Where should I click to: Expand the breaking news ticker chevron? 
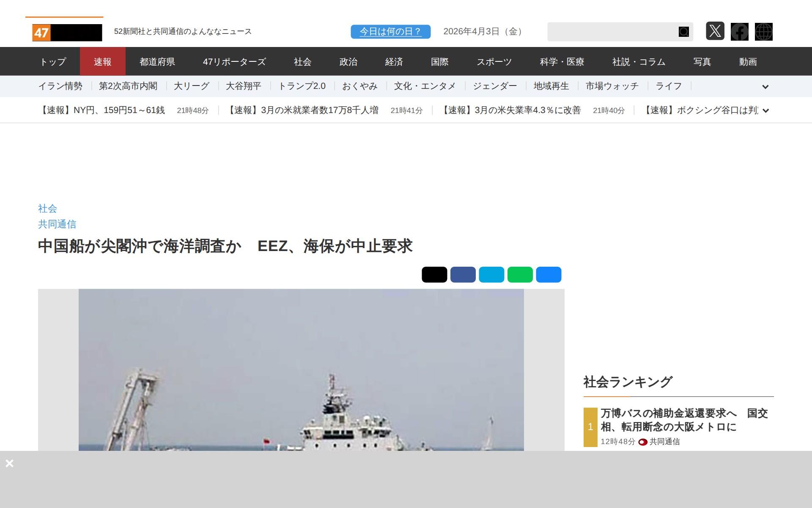click(765, 111)
